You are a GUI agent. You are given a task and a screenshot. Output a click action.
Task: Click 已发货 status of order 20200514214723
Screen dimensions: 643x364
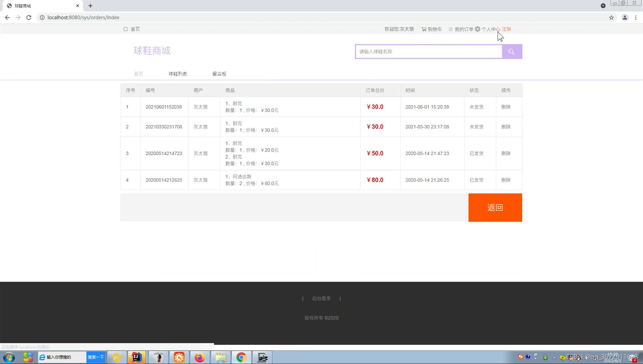coord(476,154)
